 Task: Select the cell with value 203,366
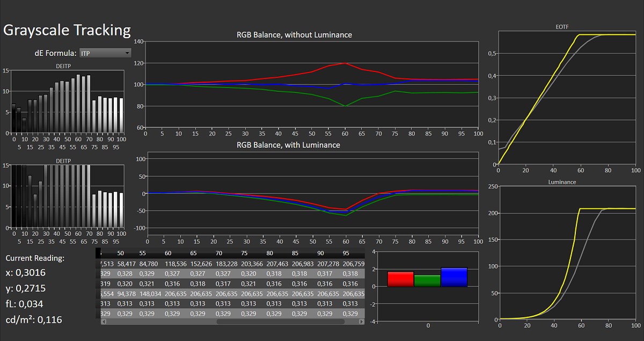coord(251,263)
